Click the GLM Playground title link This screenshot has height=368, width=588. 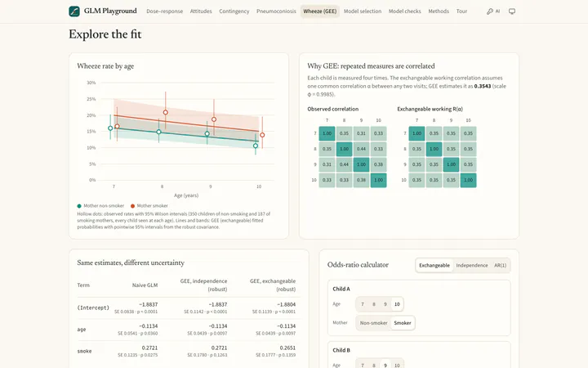coord(110,11)
